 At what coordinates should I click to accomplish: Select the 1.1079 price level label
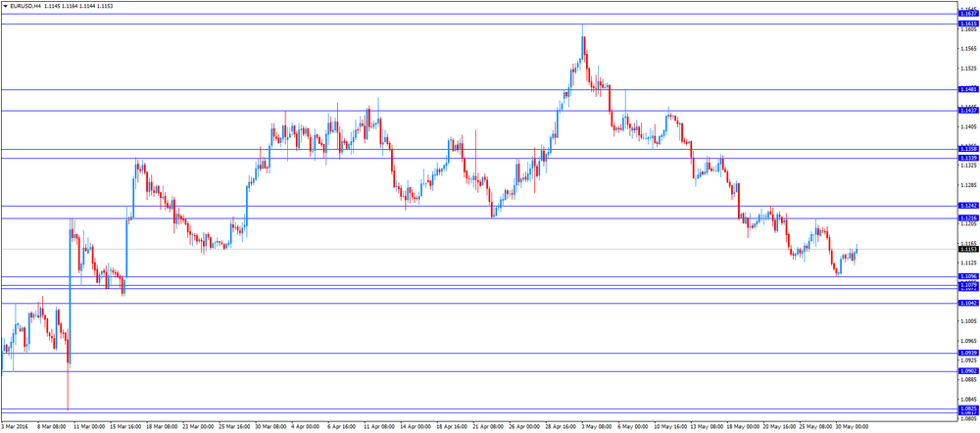click(967, 284)
